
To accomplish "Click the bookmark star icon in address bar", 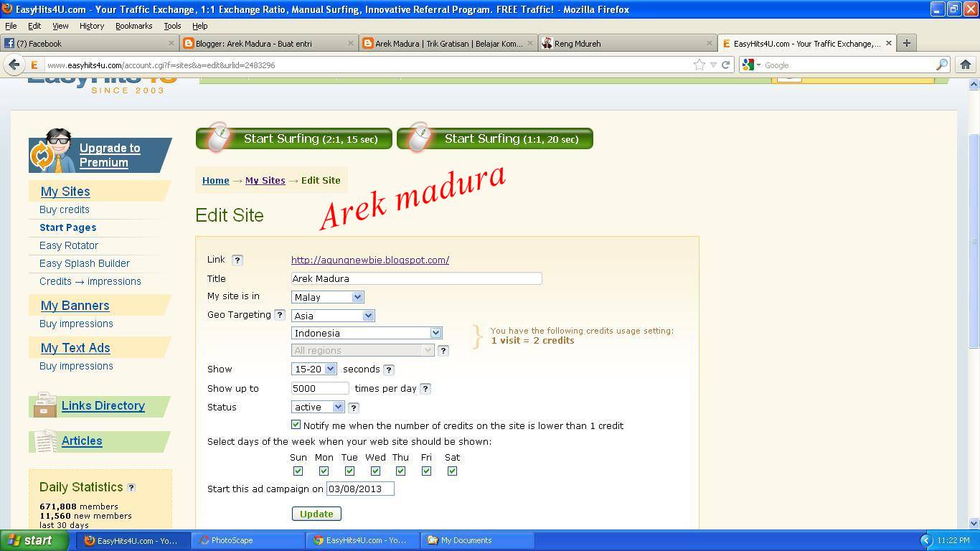I will point(699,65).
